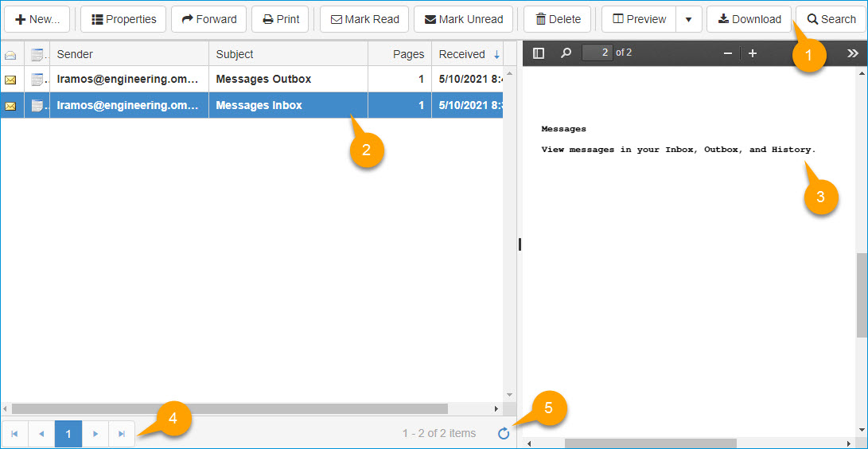Viewport: 868px width, 449px height.
Task: Open message Properties
Action: [x=124, y=19]
